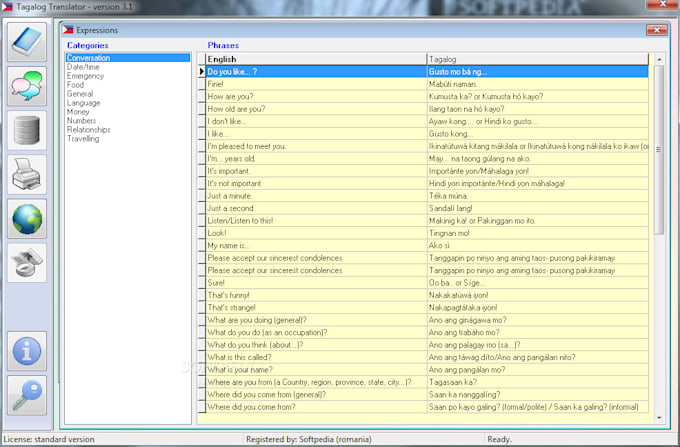Open the database cylinder icon
The image size is (680, 447).
[27, 131]
